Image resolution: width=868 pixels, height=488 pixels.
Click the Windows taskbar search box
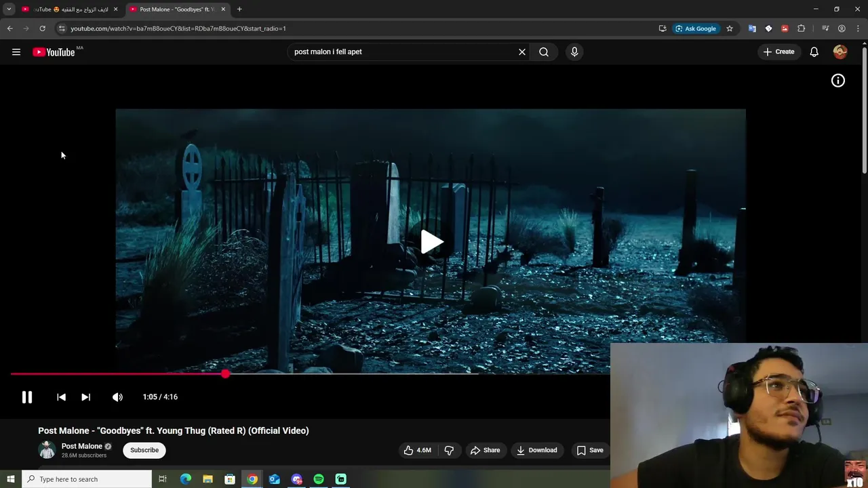pos(87,479)
